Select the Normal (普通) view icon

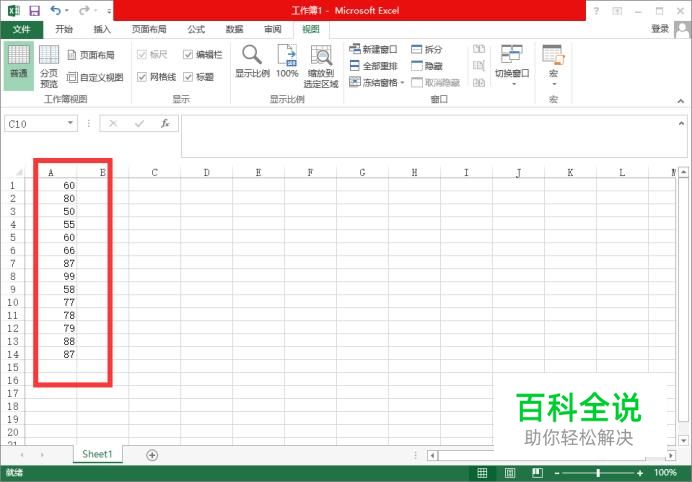click(x=19, y=66)
